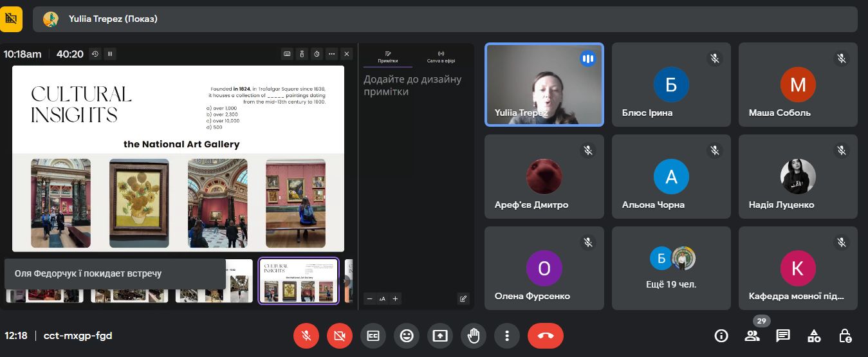
Task: Close the Canva presenter view
Action: tap(347, 54)
